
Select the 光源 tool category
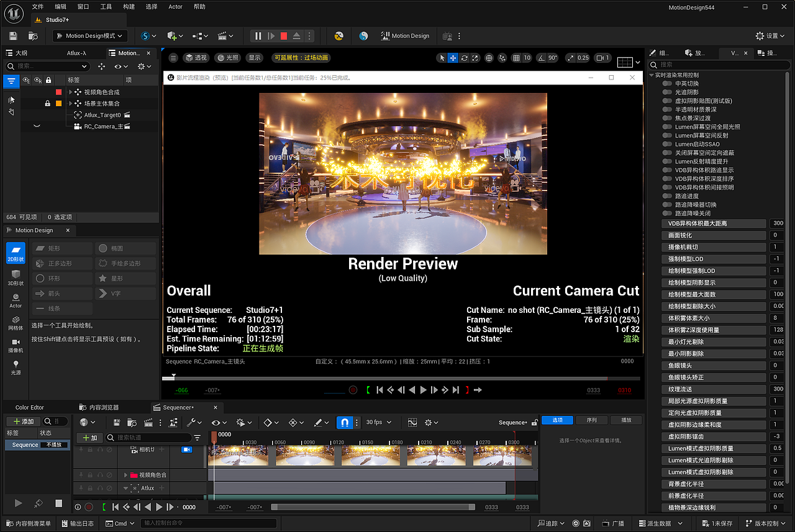tap(16, 367)
